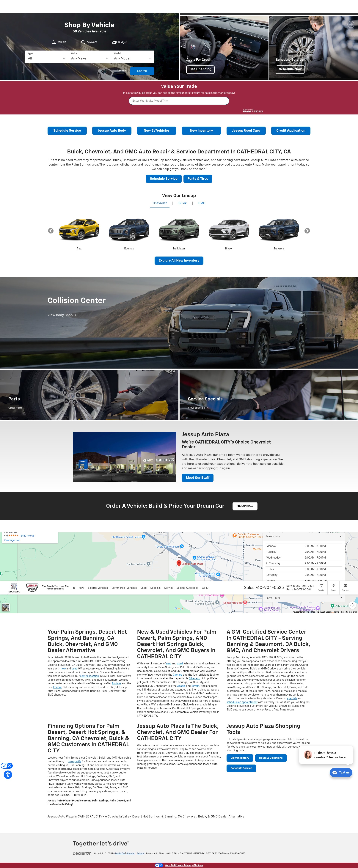Image resolution: width=358 pixels, height=868 pixels.
Task: Click the Jessup Auto Plaza red map marker
Action: (179, 563)
